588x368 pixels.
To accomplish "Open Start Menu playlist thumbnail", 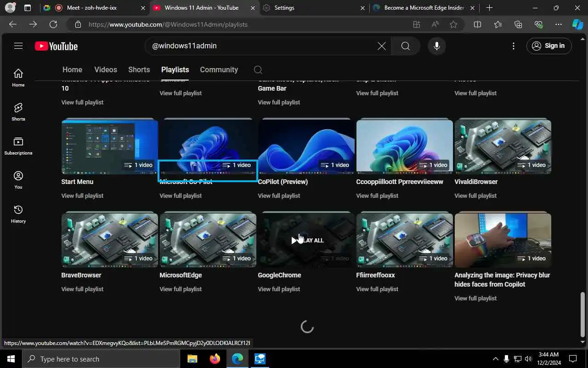I will coord(110,147).
